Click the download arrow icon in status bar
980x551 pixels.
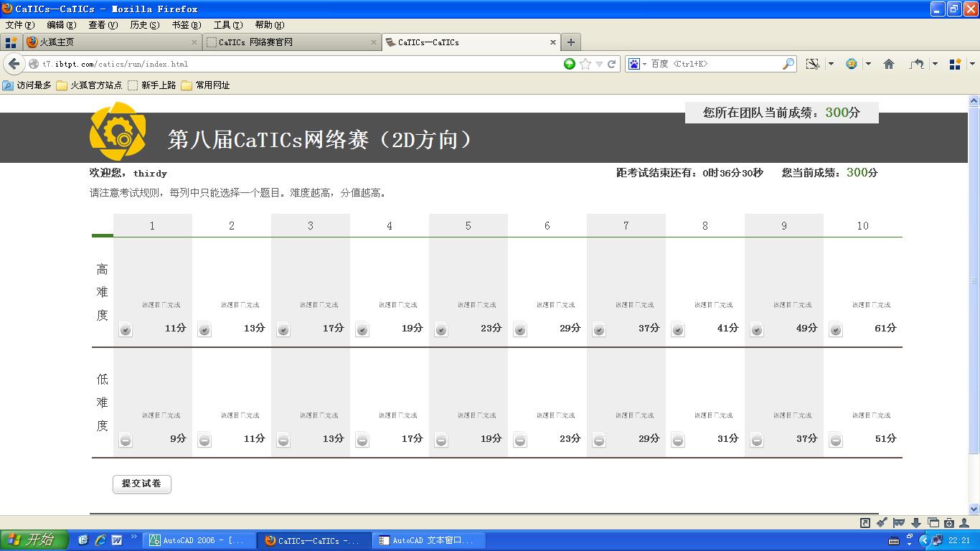[x=916, y=523]
